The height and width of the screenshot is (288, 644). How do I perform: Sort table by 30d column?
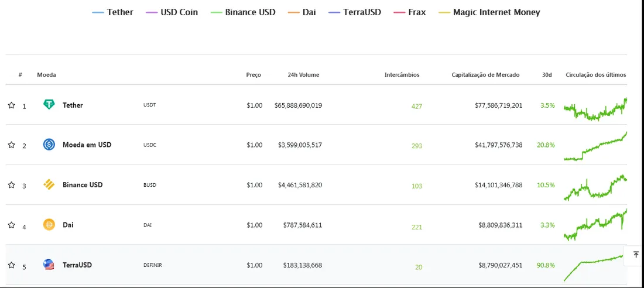547,75
